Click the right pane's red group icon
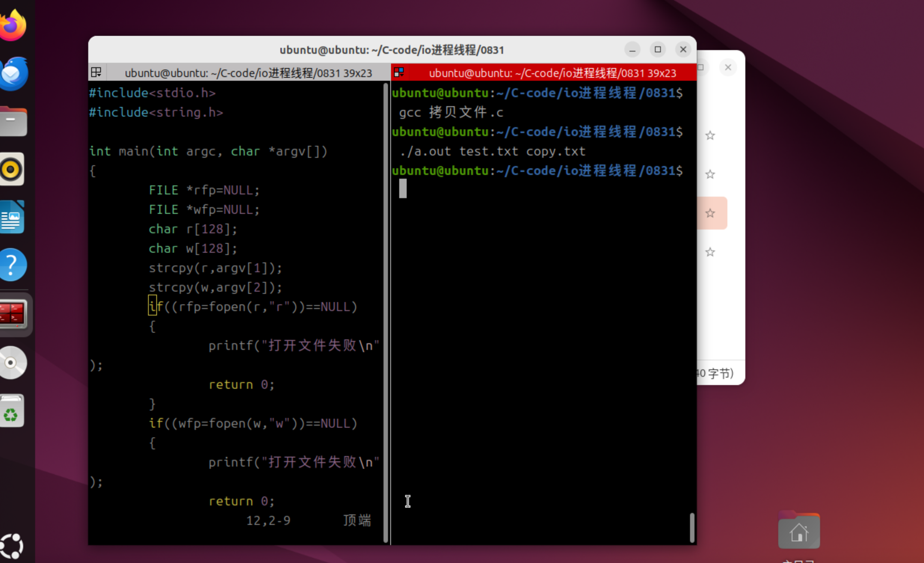Viewport: 924px width, 563px height. (x=399, y=72)
